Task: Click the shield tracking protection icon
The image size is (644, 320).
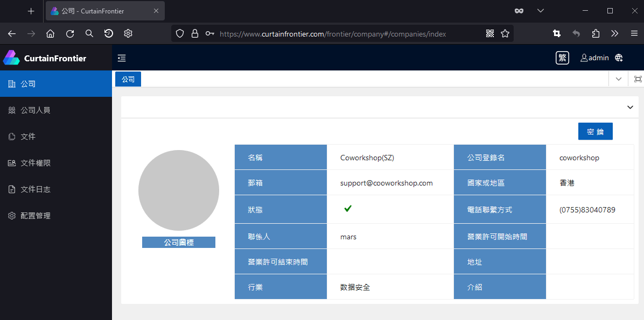Action: tap(179, 34)
